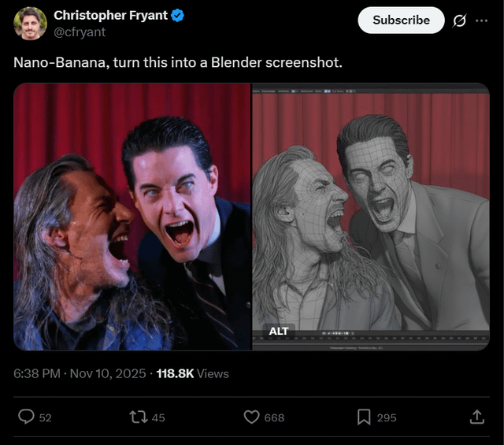Open Christopher Fryant's profile picture
The width and height of the screenshot is (504, 445).
(x=30, y=23)
